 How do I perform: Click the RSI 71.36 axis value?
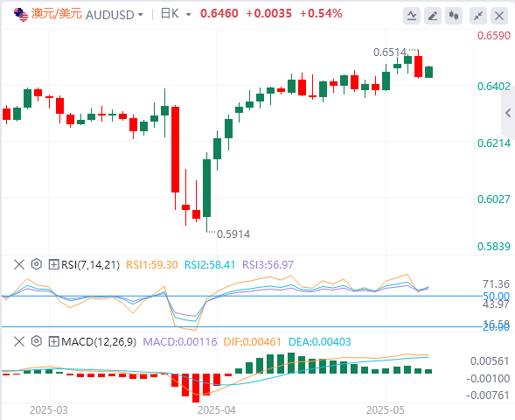[496, 284]
